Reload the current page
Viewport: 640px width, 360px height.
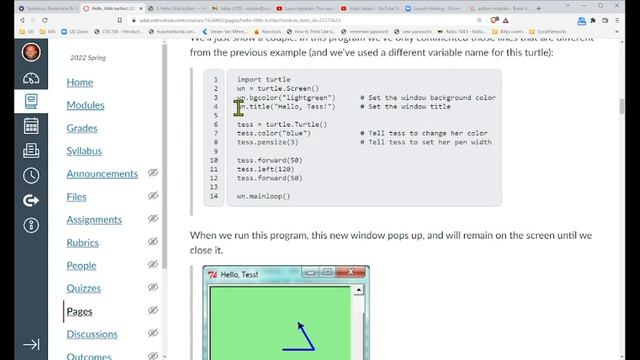coord(45,20)
